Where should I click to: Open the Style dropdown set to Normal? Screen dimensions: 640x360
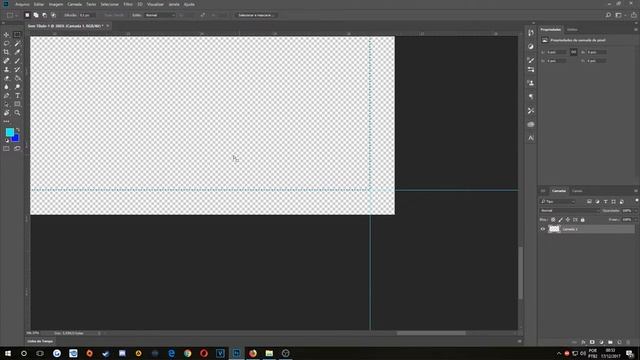[160, 15]
